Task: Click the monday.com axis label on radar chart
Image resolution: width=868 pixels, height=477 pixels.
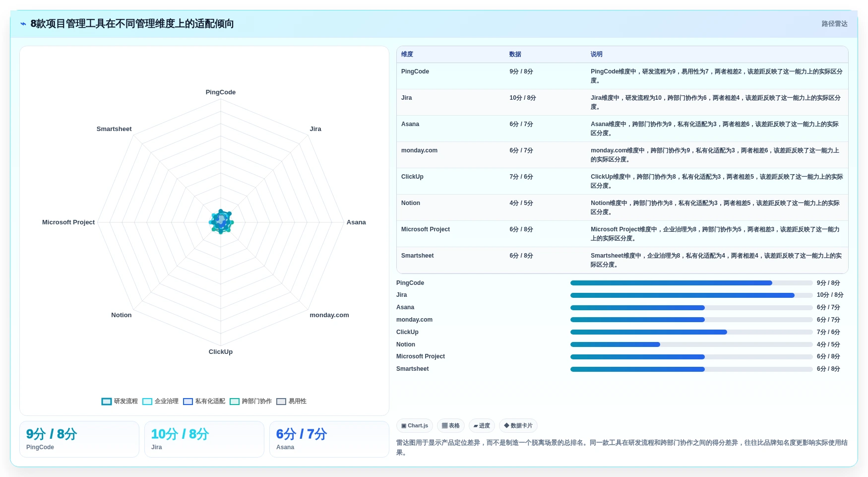Action: pos(329,315)
